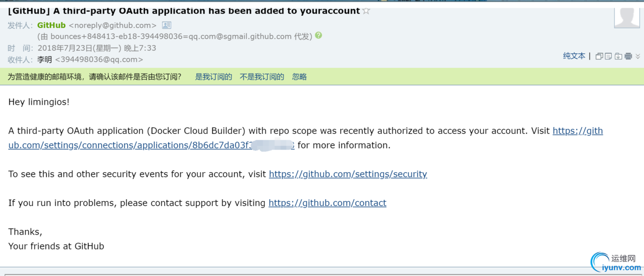Click the iyunv.com watermark logo
The width and height of the screenshot is (644, 276).
pos(616,263)
